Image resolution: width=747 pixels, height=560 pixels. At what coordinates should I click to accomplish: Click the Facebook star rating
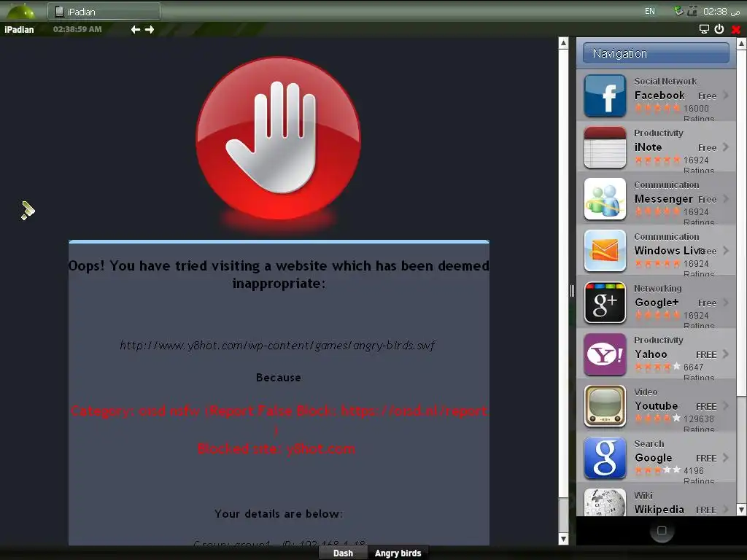[657, 108]
